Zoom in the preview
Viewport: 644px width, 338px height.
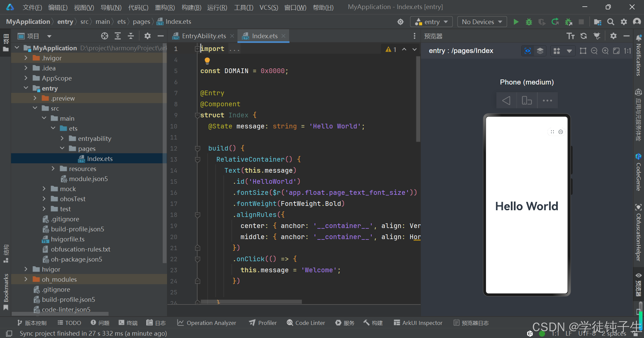[x=605, y=51]
